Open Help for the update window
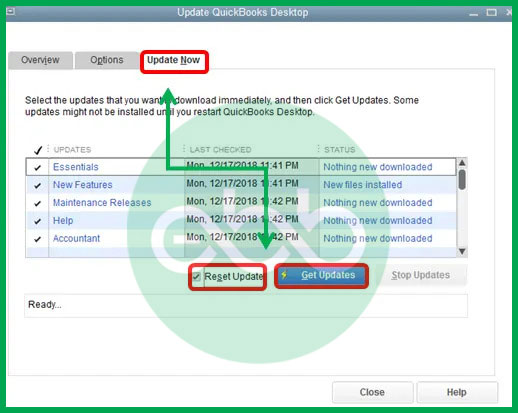The height and width of the screenshot is (413, 518). point(457,392)
